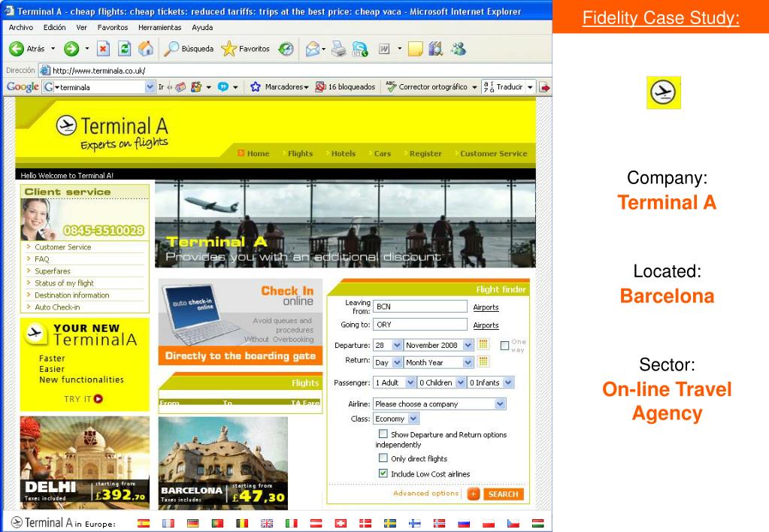Image resolution: width=769 pixels, height=532 pixels.
Task: Open Return Day dropdown
Action: coord(388,362)
